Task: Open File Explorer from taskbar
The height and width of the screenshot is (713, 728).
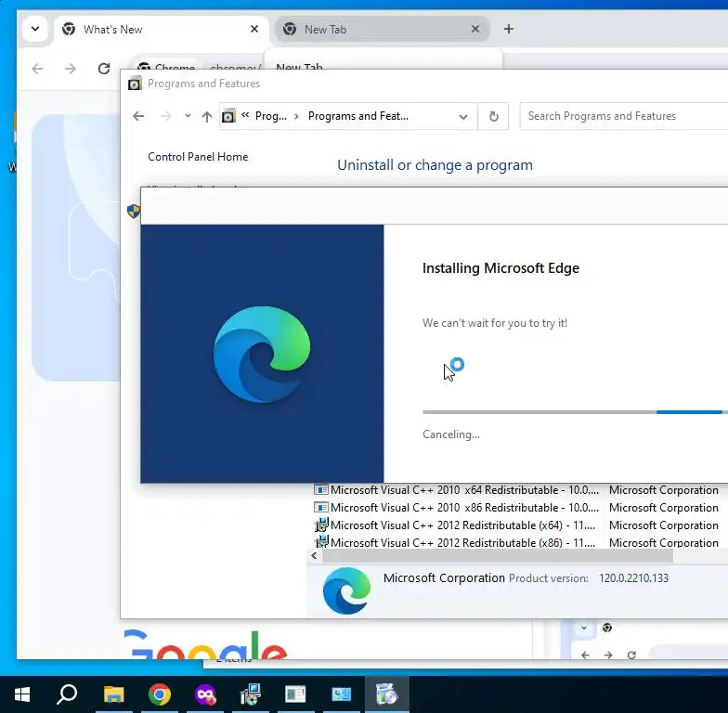Action: [x=113, y=694]
